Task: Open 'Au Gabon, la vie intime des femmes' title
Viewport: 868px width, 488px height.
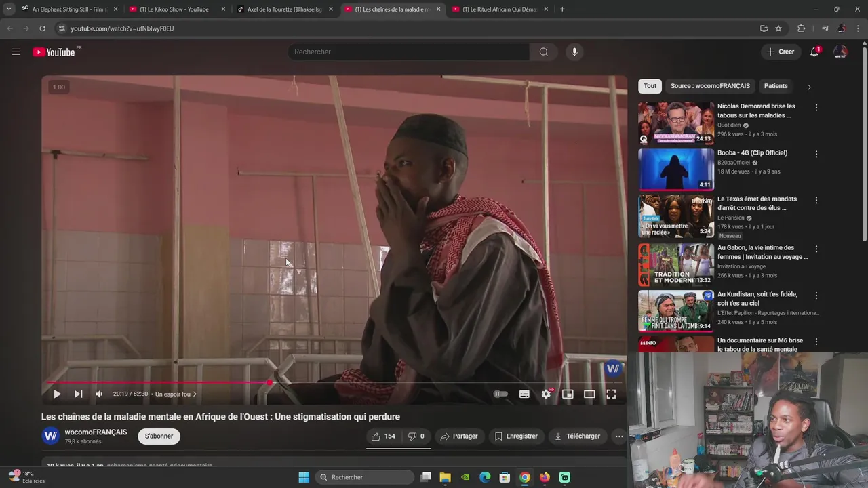Action: [x=763, y=252]
